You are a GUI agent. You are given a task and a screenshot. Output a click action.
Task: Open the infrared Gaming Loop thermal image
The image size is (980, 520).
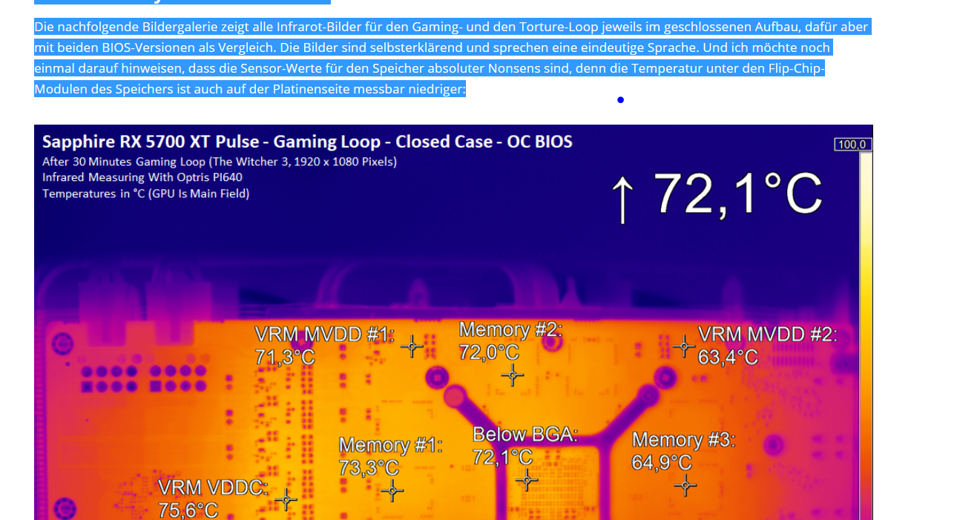pyautogui.click(x=453, y=322)
